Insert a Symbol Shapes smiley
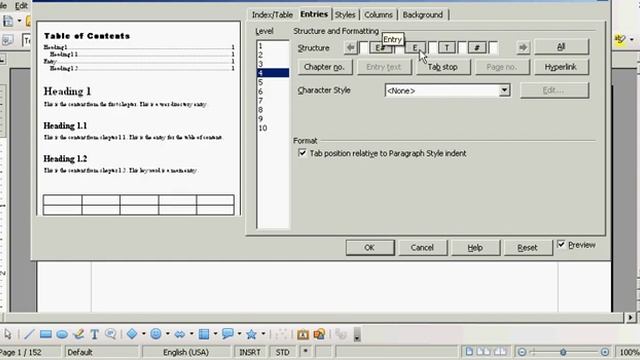Screen dimensions: 640x360 [156, 334]
